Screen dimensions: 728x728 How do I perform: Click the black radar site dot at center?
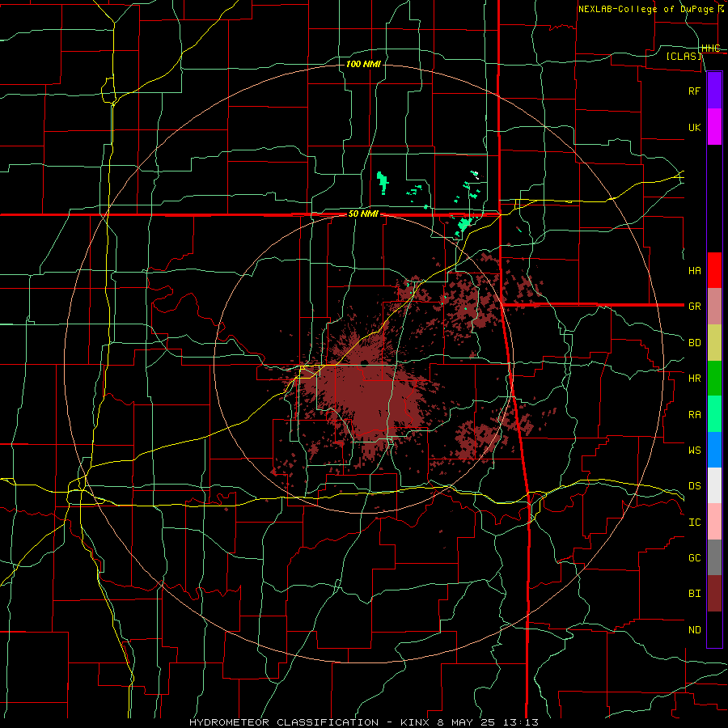coord(365,362)
